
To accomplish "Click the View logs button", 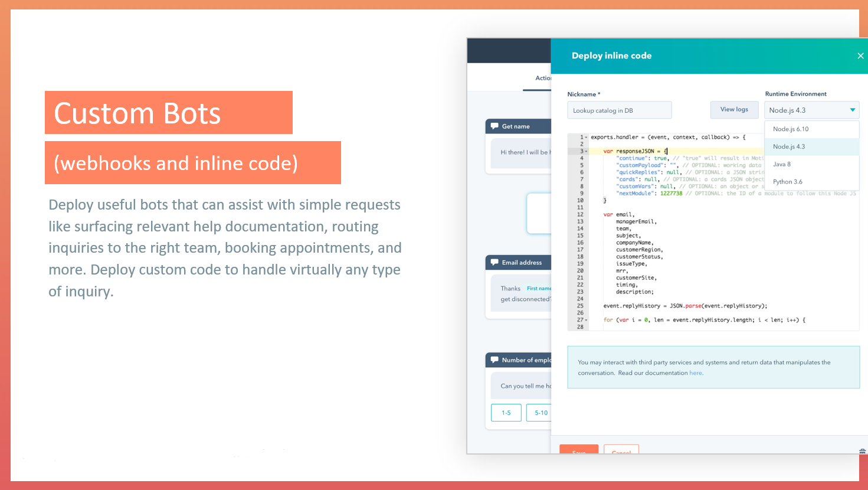I will coord(734,110).
